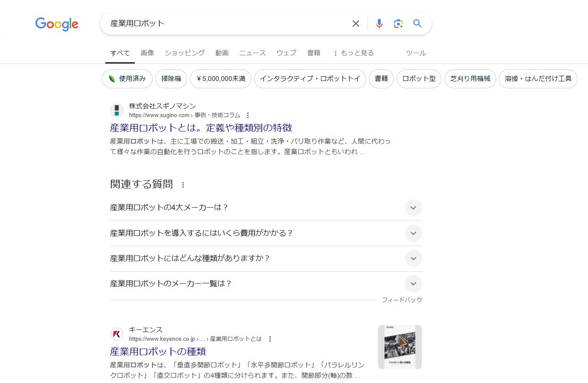Apply the インタラクティブ・ロボットトイ filter chip
This screenshot has height=383, width=588.
tap(310, 79)
